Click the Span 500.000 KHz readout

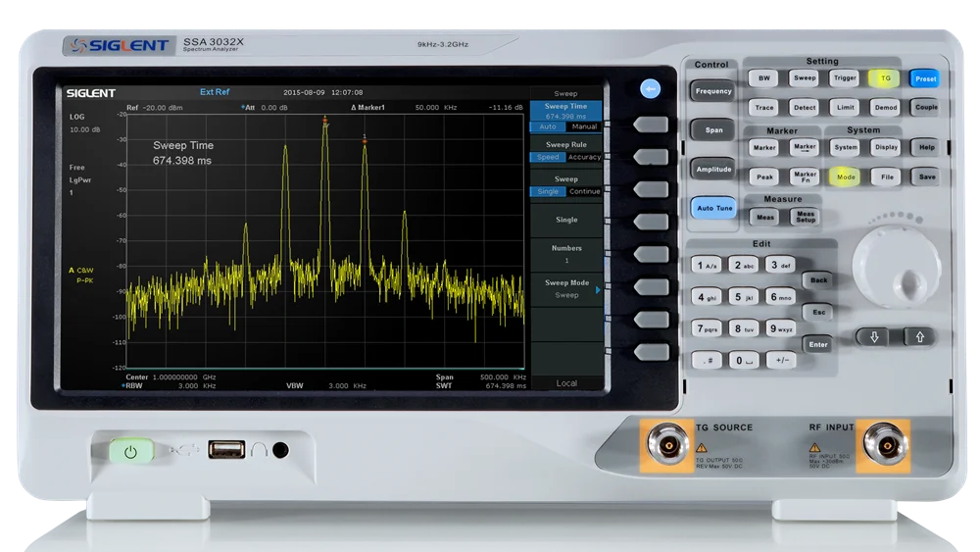tap(480, 376)
